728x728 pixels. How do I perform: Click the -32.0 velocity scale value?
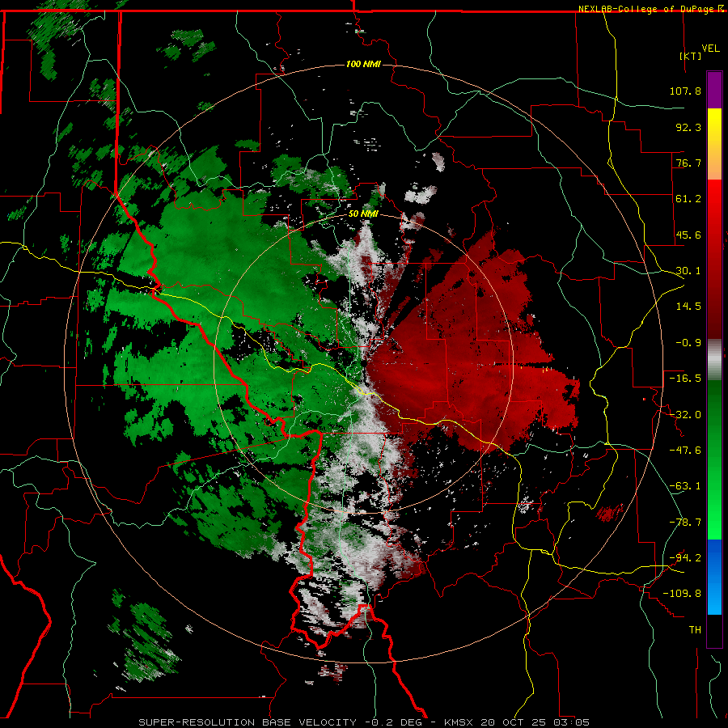(x=685, y=415)
